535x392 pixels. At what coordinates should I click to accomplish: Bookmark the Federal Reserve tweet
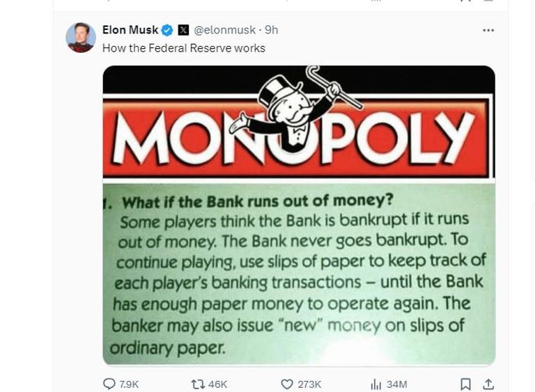pos(466,384)
